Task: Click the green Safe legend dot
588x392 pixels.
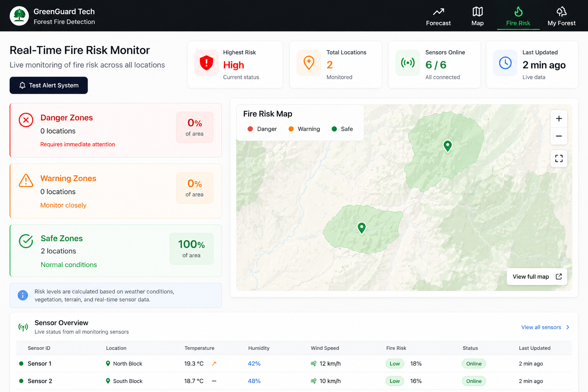Action: (x=334, y=129)
